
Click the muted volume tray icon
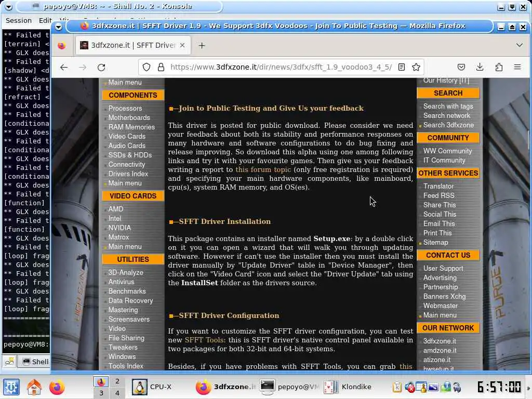click(x=410, y=387)
